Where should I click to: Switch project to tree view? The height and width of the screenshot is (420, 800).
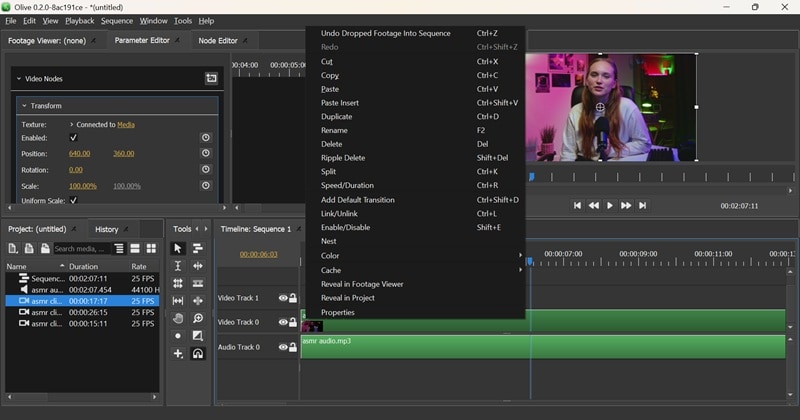coord(119,249)
